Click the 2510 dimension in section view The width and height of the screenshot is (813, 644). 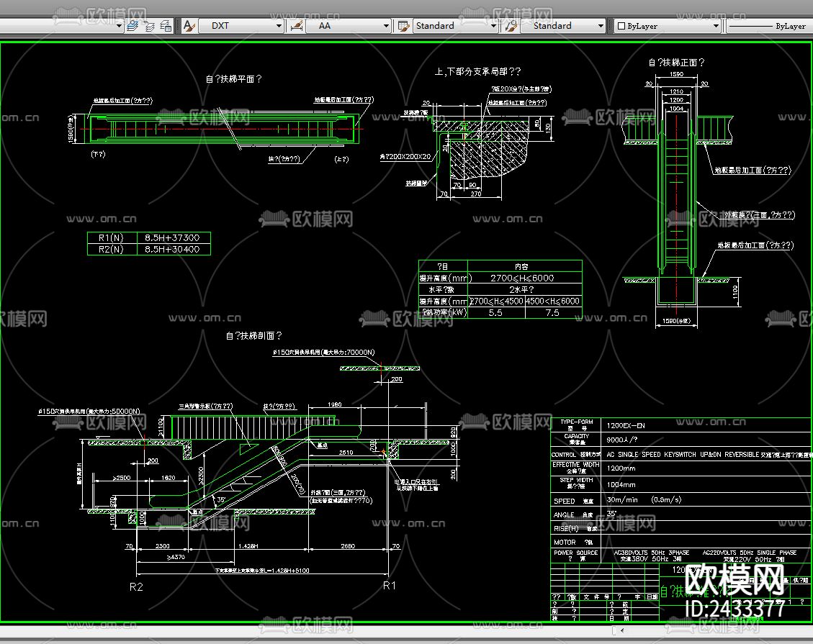coord(346,453)
